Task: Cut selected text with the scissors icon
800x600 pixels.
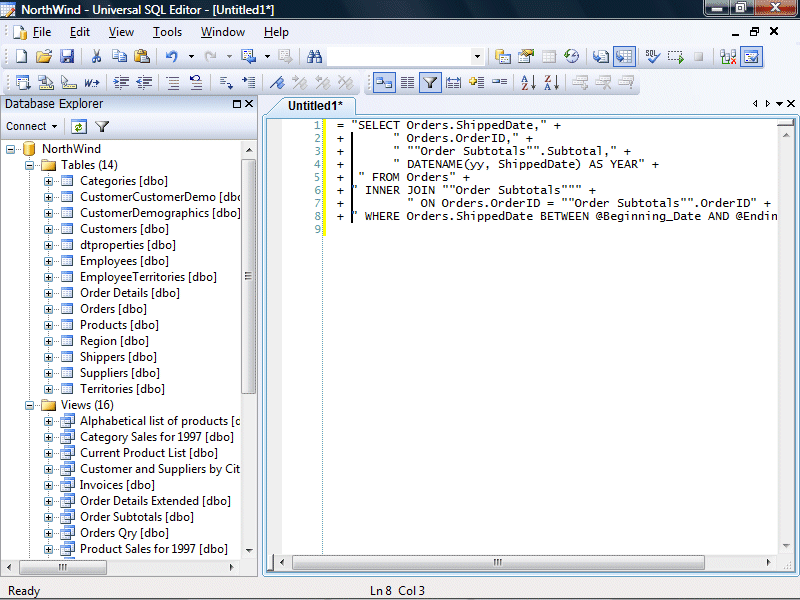Action: click(x=96, y=56)
